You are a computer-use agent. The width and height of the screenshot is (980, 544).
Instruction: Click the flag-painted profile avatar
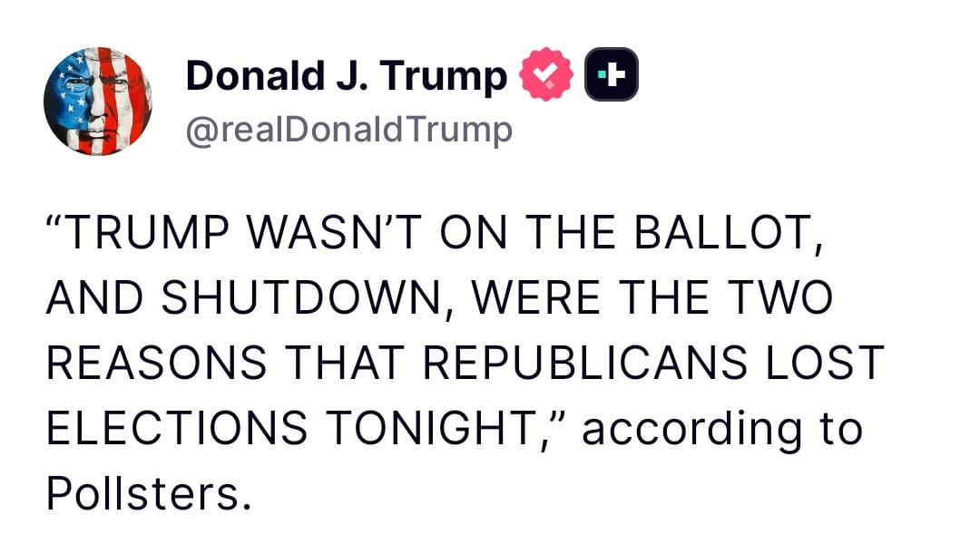click(97, 100)
